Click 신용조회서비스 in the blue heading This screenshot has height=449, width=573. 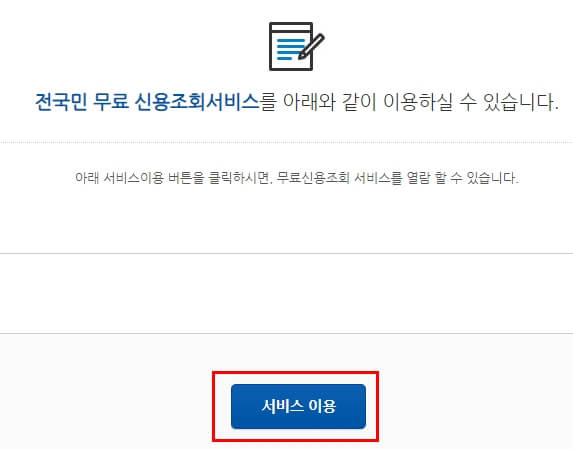point(197,102)
